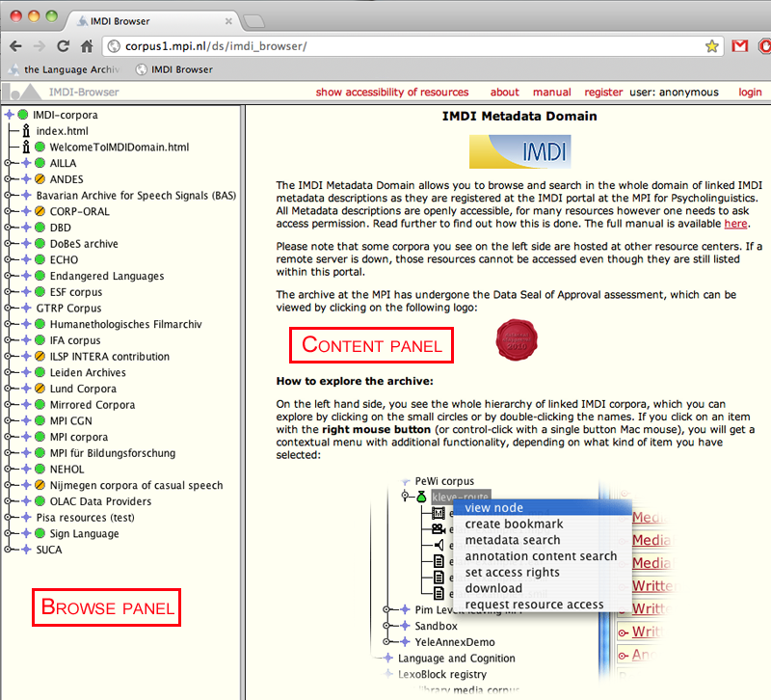771x700 pixels.
Task: Click the info icon beside WelcomeToIMDIDomain.html
Action: point(26,147)
